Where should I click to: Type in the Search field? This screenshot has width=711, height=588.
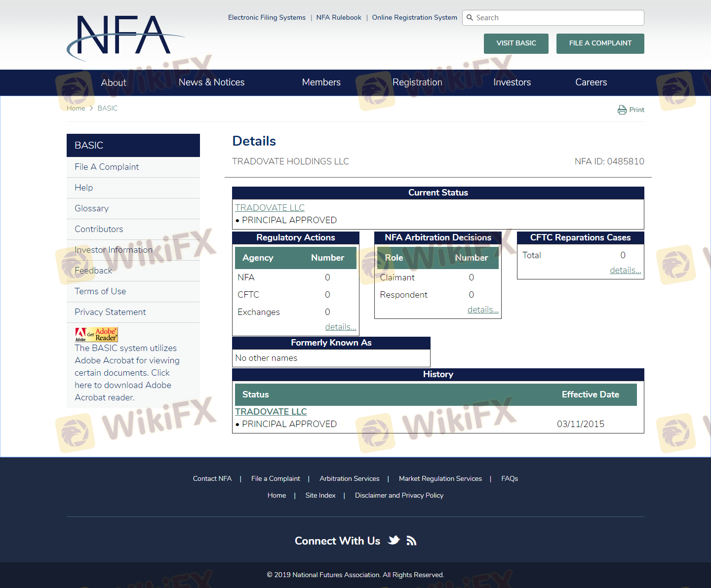[x=558, y=18]
